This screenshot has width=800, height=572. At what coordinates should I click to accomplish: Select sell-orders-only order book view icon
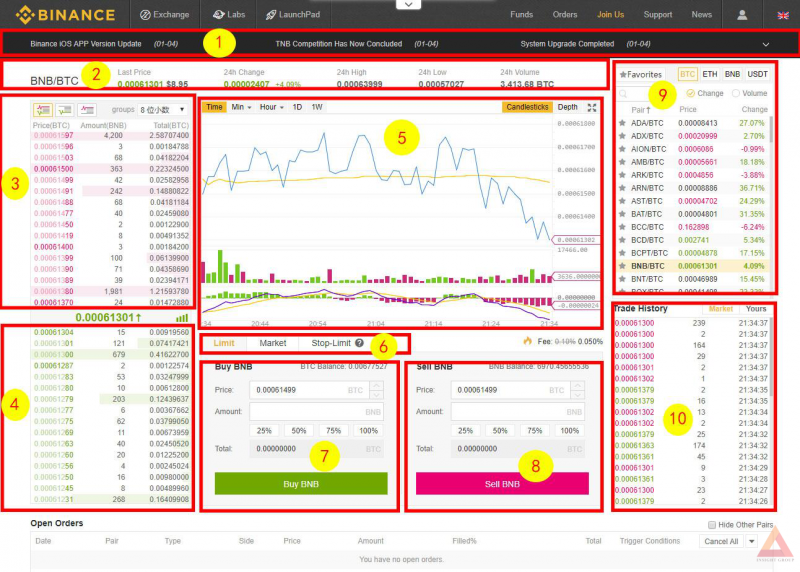pyautogui.click(x=87, y=109)
